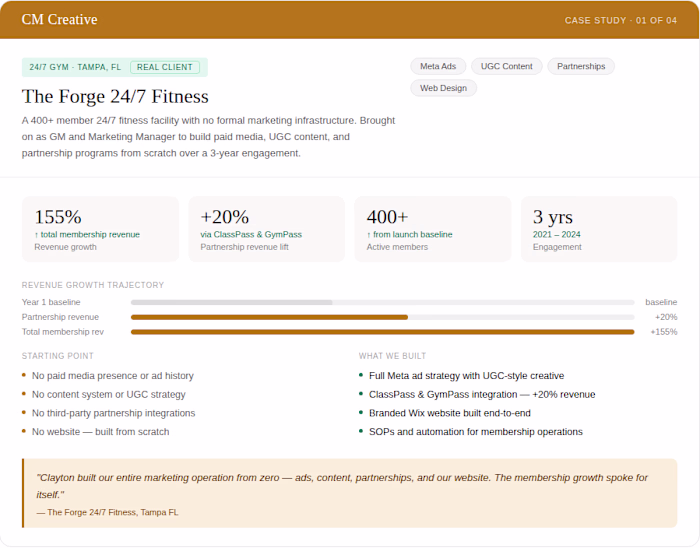
Task: Click 'No content system or UGC strategy'
Action: tap(108, 394)
